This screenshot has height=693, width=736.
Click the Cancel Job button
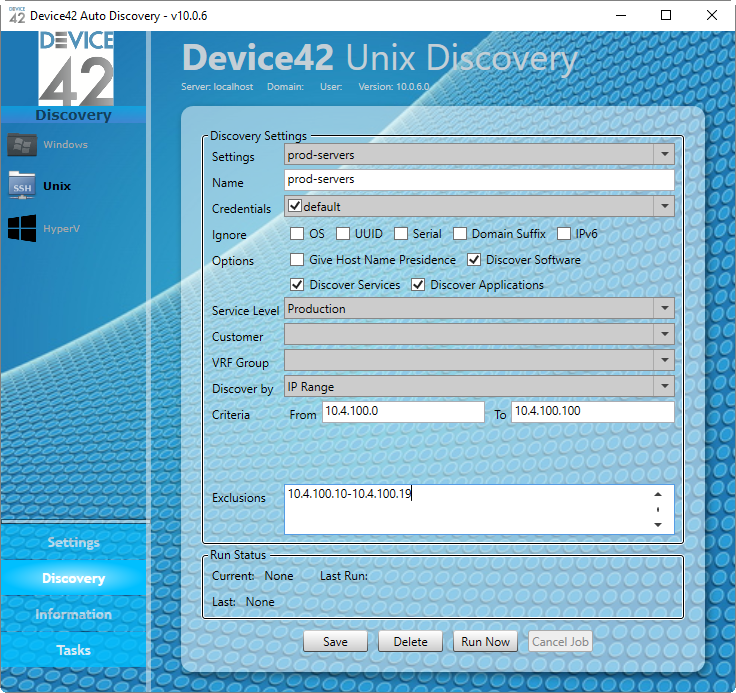[x=560, y=641]
